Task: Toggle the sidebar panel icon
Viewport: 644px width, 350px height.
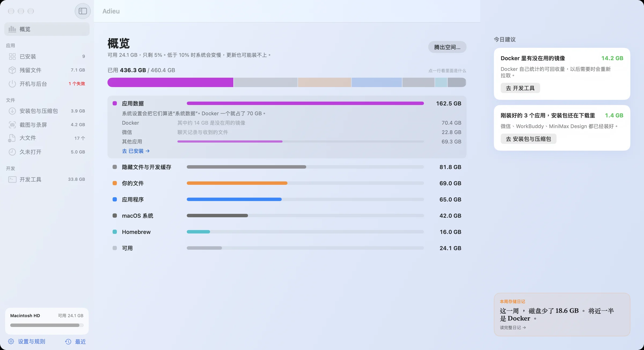Action: click(83, 11)
